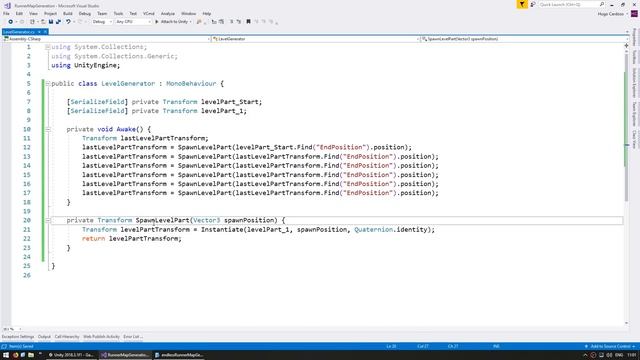Click the Visual Studio logo icon

pos(7,5)
